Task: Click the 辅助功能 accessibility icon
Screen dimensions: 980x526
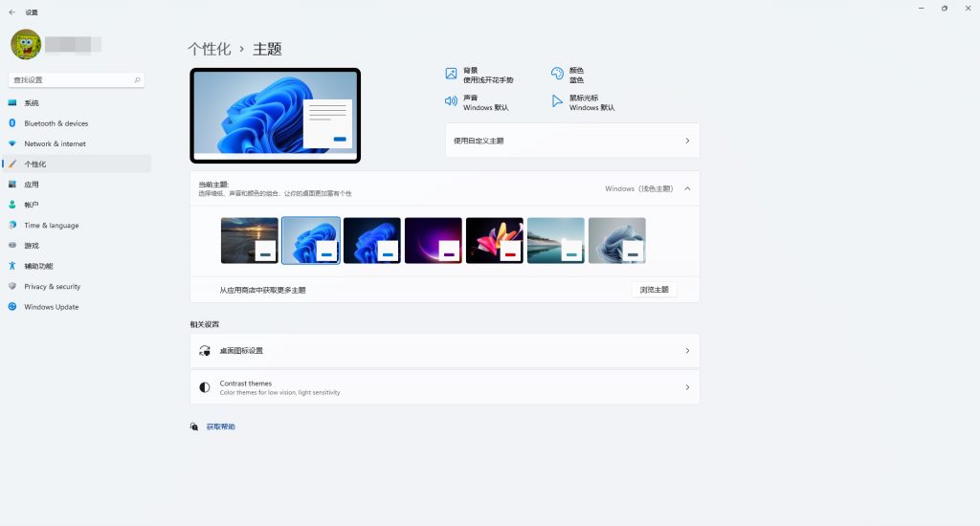Action: 11,266
